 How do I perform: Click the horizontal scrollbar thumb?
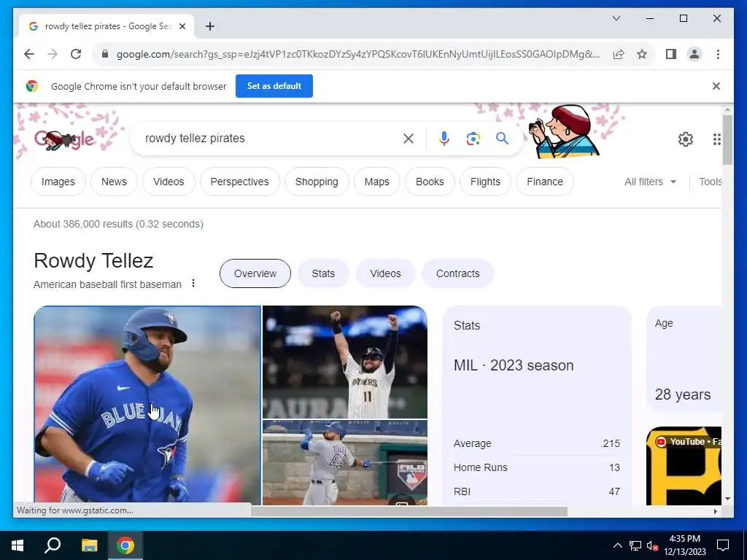coord(409,511)
